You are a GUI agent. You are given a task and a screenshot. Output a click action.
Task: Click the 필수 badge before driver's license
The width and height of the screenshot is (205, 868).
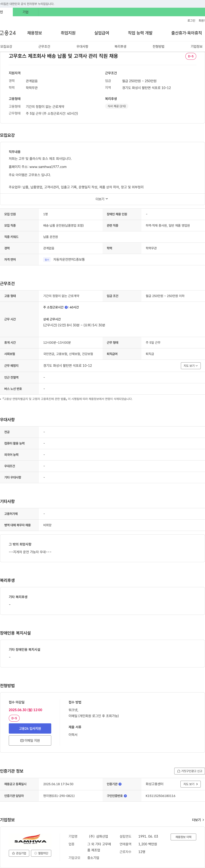click(47, 260)
